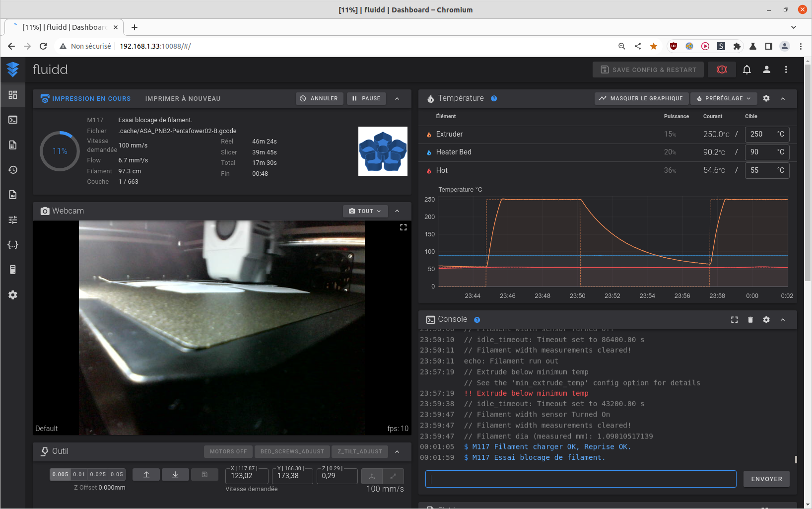
Task: Open the three-dot app menu
Action: click(786, 70)
